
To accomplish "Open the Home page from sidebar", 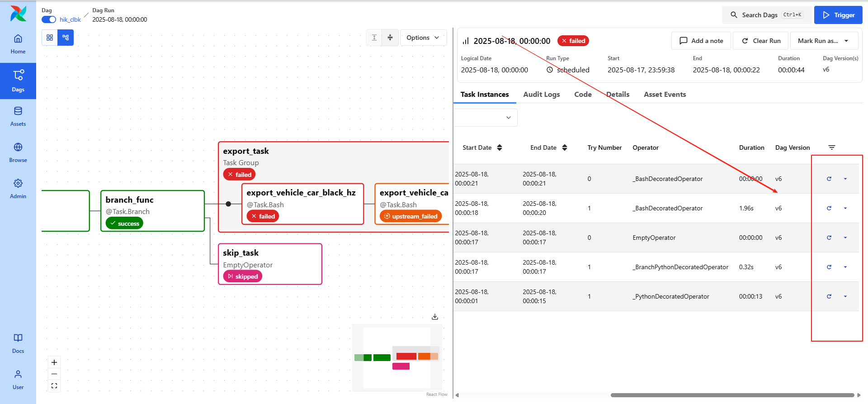I will point(18,44).
